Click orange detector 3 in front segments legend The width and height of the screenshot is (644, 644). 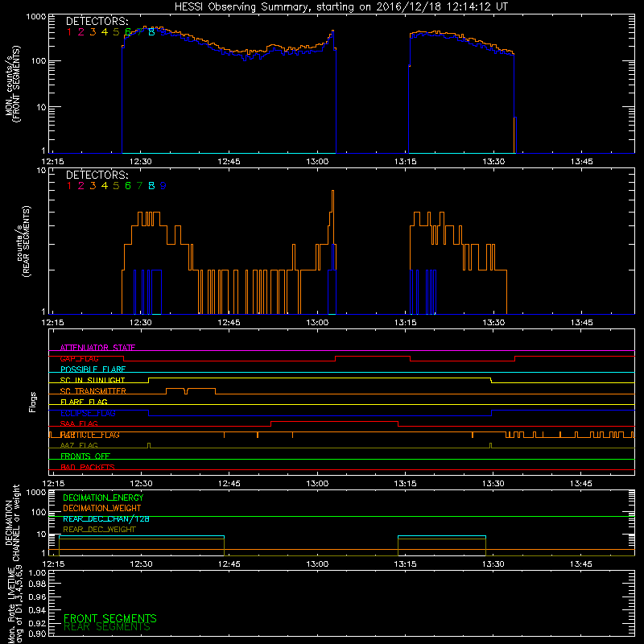tap(93, 32)
